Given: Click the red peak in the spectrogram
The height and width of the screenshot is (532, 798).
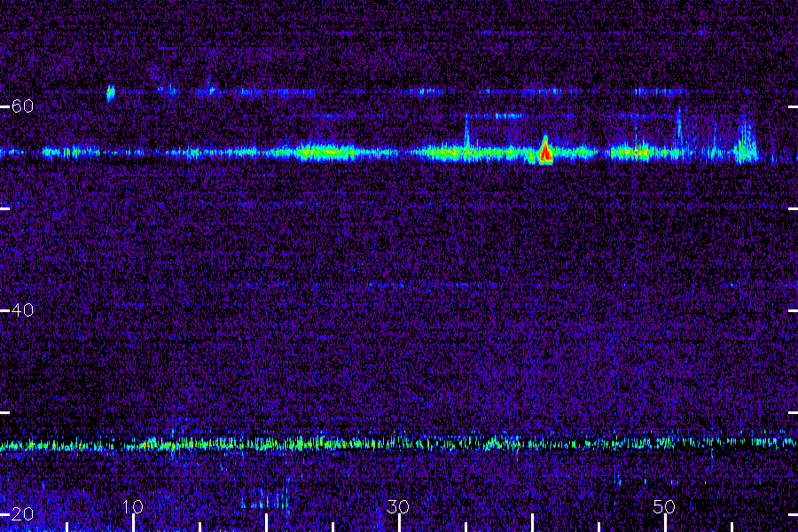Looking at the screenshot, I should coord(545,152).
